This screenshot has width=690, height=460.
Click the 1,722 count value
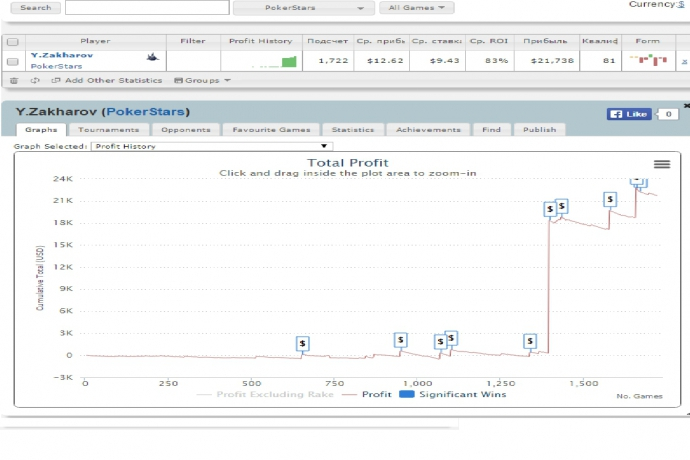(333, 61)
